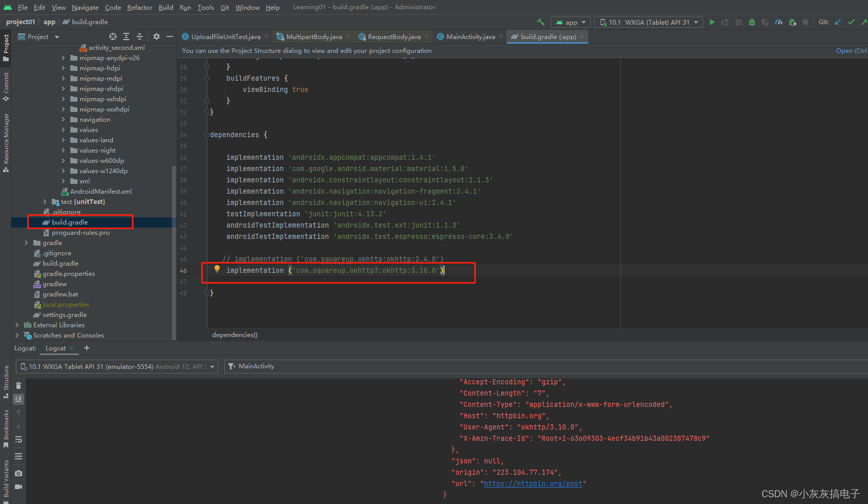Open Project panel gear options
This screenshot has width=868, height=504.
click(x=157, y=36)
